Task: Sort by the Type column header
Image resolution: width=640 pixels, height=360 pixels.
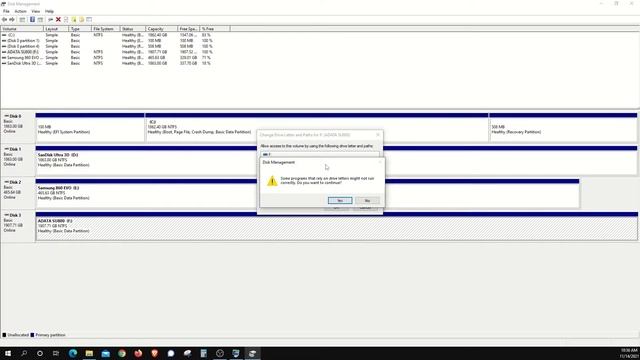Action: (x=80, y=29)
